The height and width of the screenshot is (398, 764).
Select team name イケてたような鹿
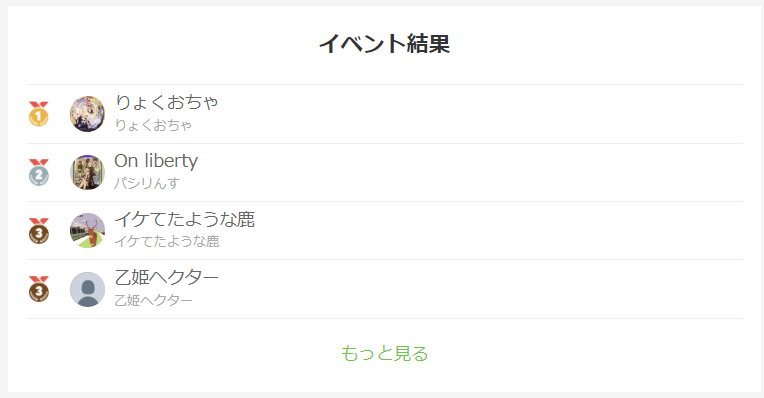(x=185, y=219)
